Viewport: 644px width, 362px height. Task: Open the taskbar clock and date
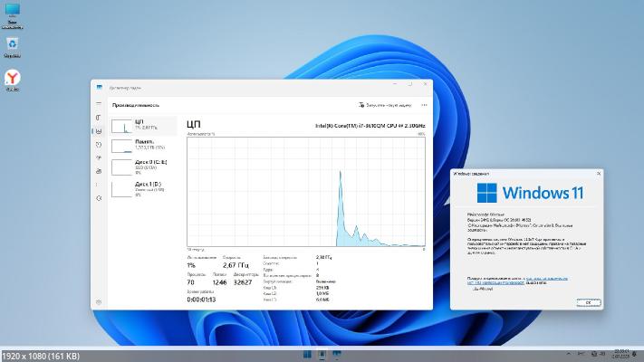(620, 354)
